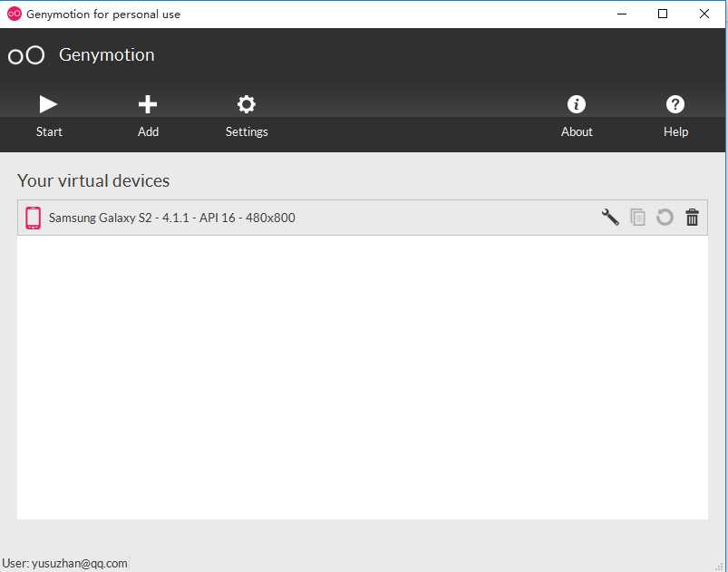The image size is (728, 572).
Task: Click the Genymotion title bar app icon
Action: point(15,14)
